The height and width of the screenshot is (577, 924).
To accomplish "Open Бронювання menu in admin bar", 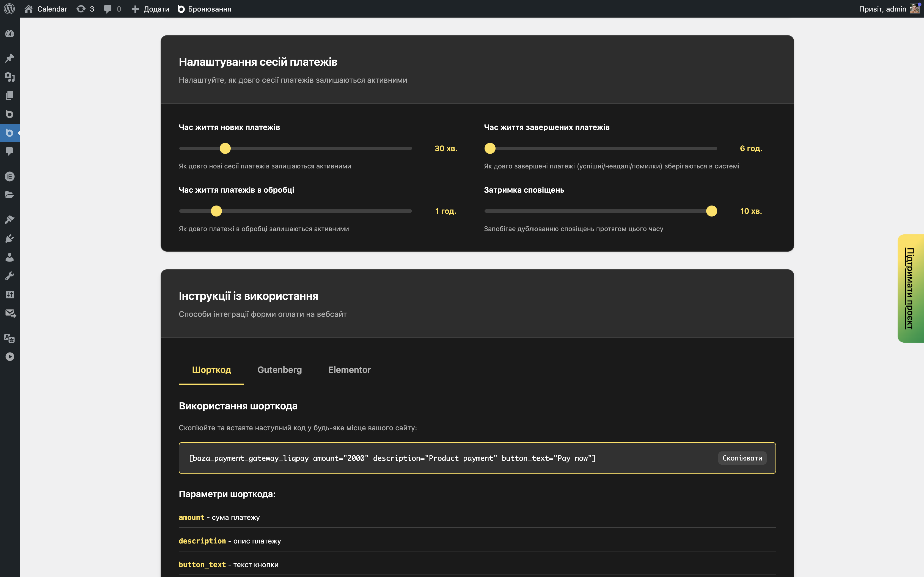I will coord(204,9).
